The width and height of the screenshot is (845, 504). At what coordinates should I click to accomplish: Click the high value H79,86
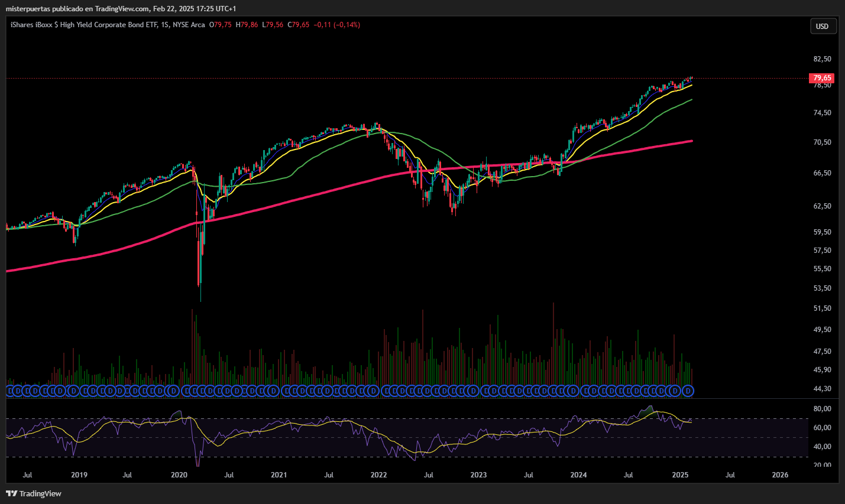(247, 25)
